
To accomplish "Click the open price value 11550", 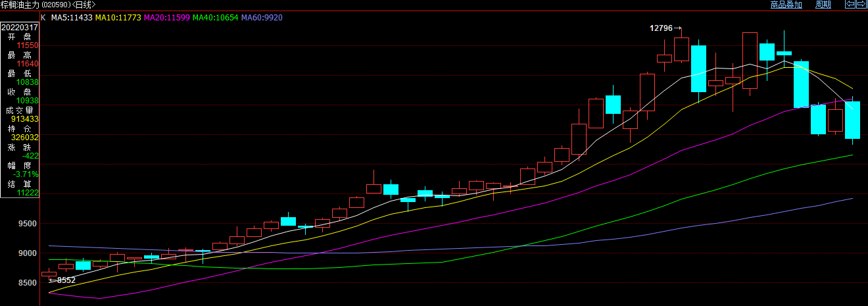I will pos(28,45).
